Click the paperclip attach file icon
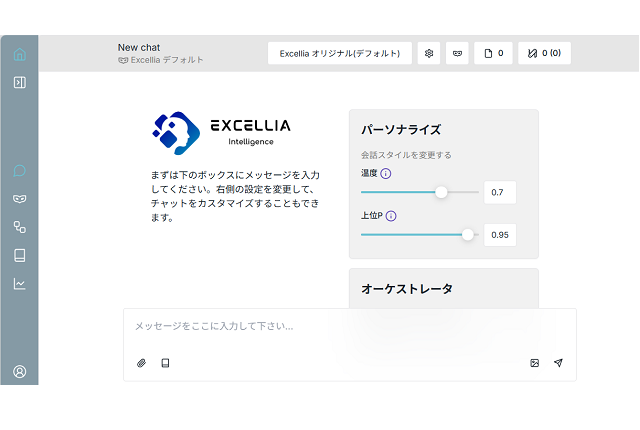The width and height of the screenshot is (640, 430). [141, 363]
